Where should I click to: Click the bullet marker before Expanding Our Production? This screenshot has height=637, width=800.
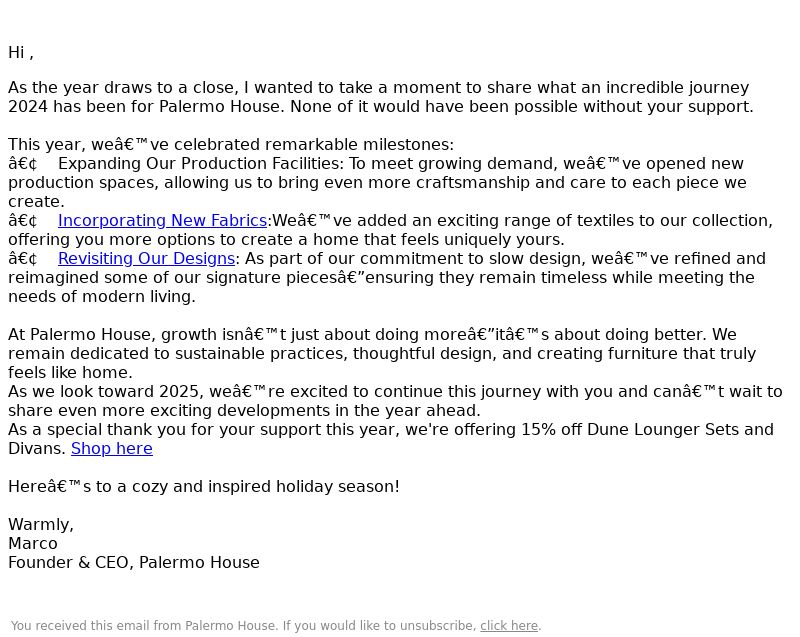tap(23, 164)
